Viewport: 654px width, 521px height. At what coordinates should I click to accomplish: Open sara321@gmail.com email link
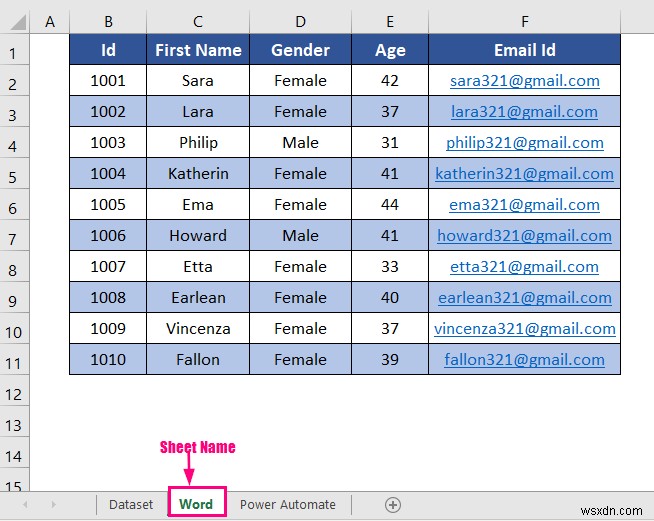click(524, 81)
